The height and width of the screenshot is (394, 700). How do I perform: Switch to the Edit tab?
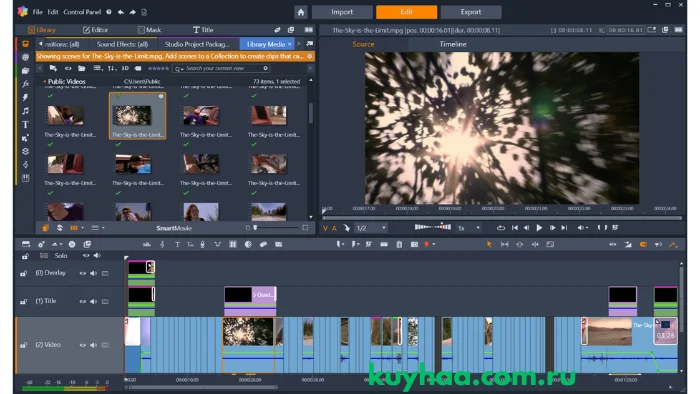406,12
